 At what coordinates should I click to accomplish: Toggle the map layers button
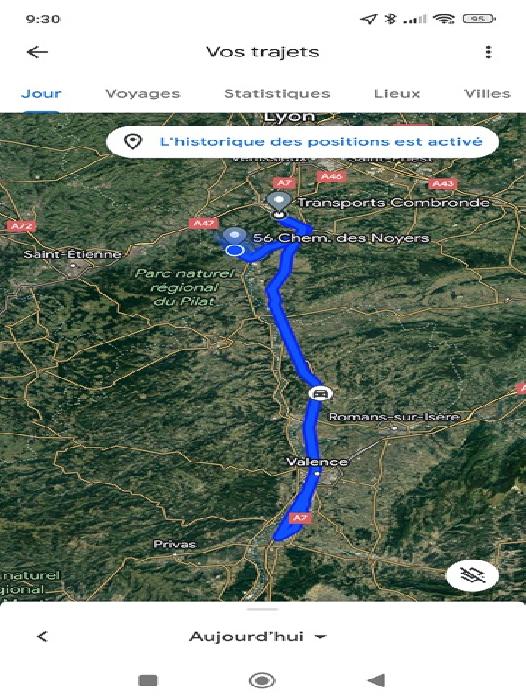472,575
